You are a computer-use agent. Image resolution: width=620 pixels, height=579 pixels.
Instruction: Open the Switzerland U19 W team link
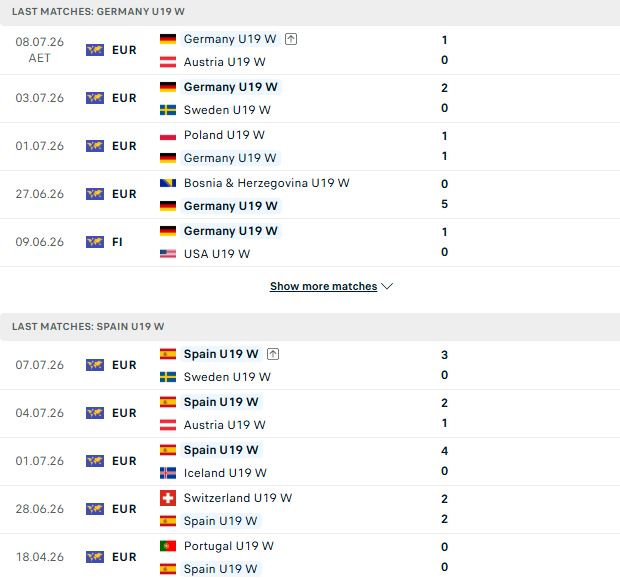click(x=238, y=498)
